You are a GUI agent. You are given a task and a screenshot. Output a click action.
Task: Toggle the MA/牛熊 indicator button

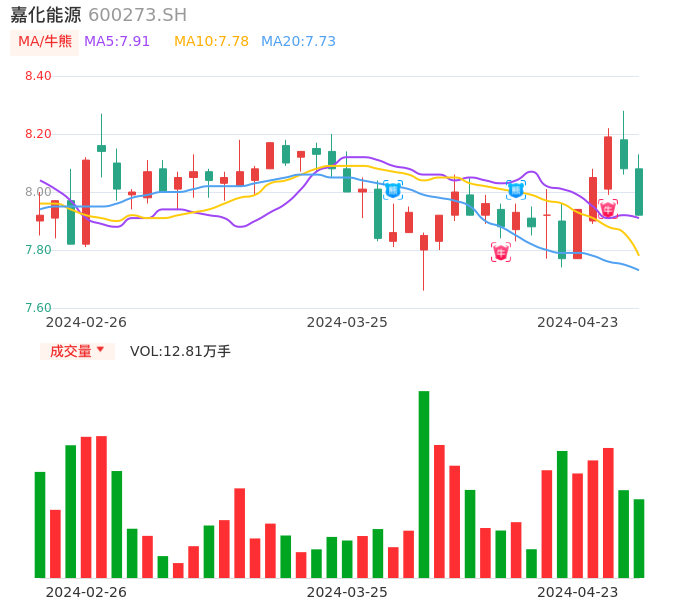44,42
